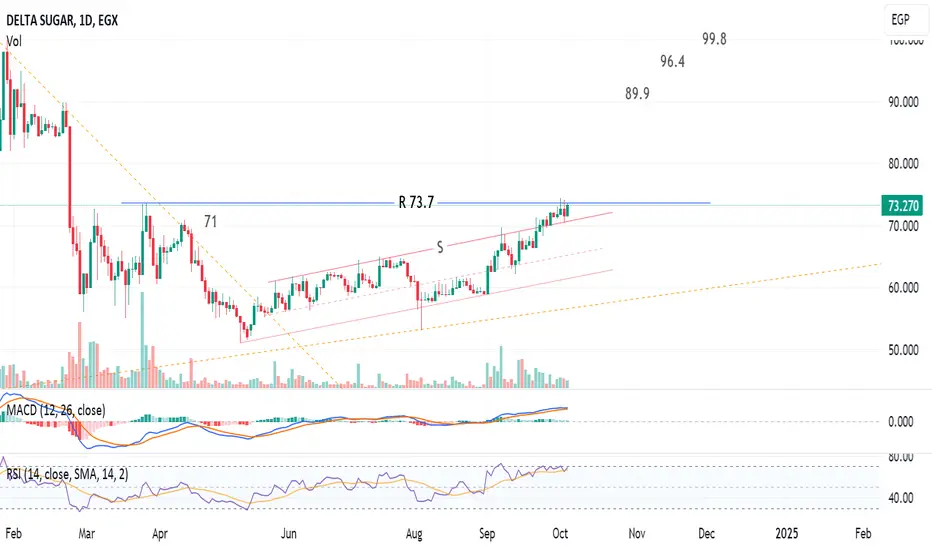Click the 50.000 price axis label
This screenshot has width=932, height=550.
(x=903, y=350)
